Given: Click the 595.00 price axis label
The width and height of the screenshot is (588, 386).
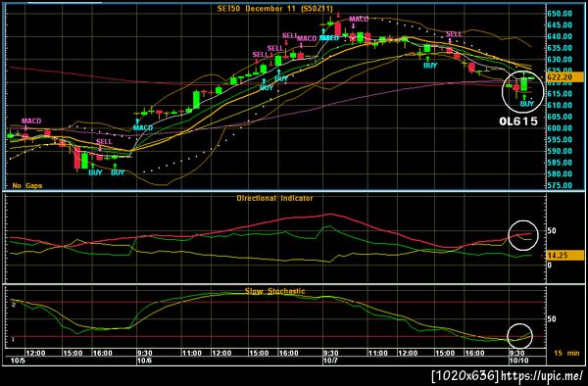Looking at the screenshot, I should [560, 139].
